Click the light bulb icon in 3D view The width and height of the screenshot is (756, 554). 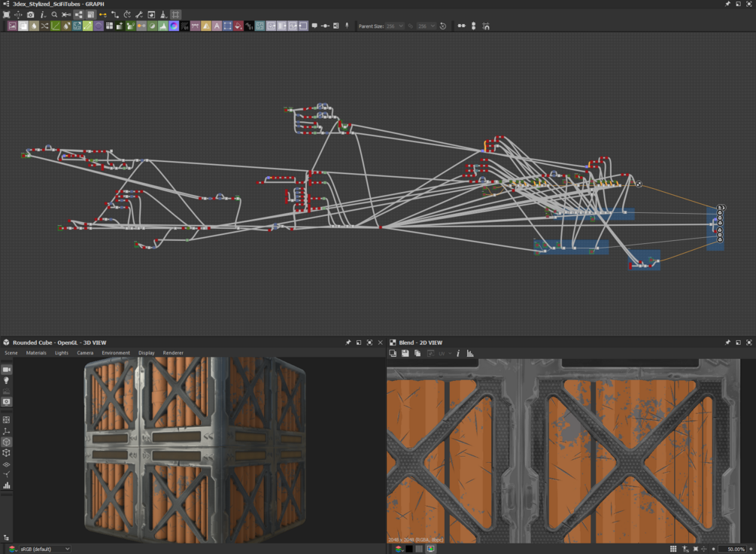click(7, 381)
